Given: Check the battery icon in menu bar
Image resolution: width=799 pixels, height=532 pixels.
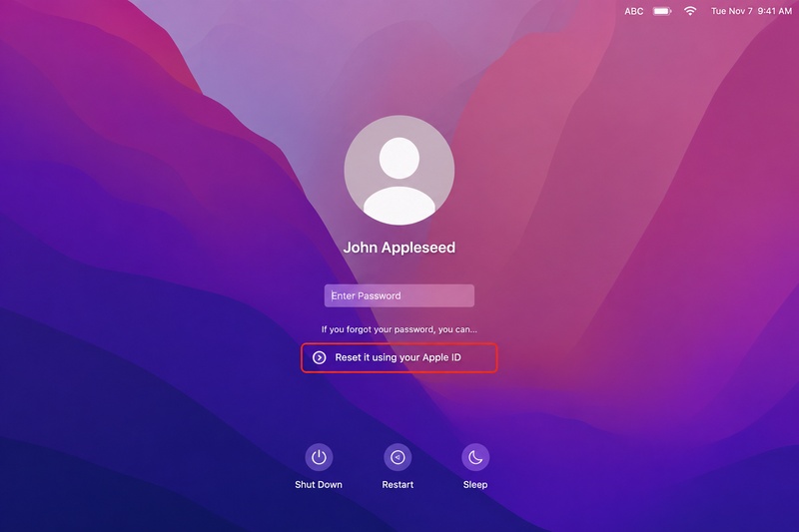Looking at the screenshot, I should [x=662, y=11].
